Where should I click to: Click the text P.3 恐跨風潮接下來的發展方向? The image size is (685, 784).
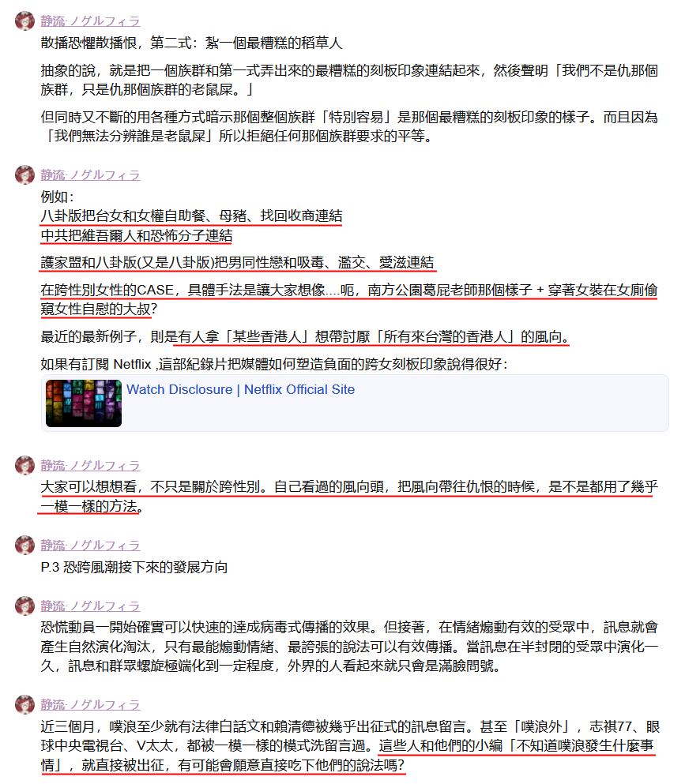[134, 568]
